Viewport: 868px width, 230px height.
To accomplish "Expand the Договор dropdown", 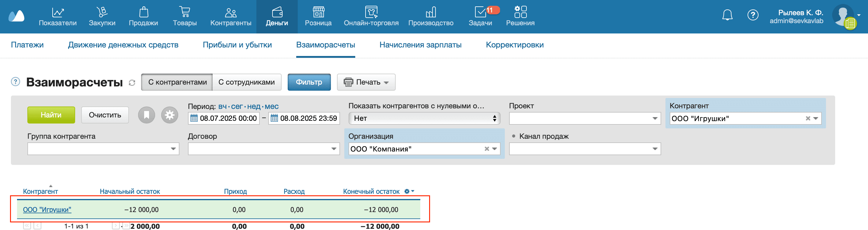I will coord(334,149).
